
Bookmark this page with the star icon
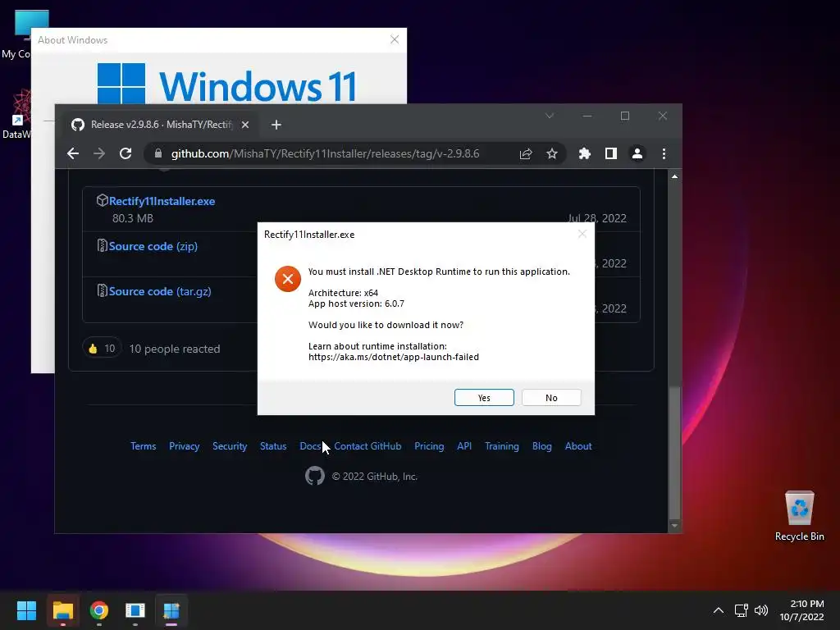pos(552,153)
